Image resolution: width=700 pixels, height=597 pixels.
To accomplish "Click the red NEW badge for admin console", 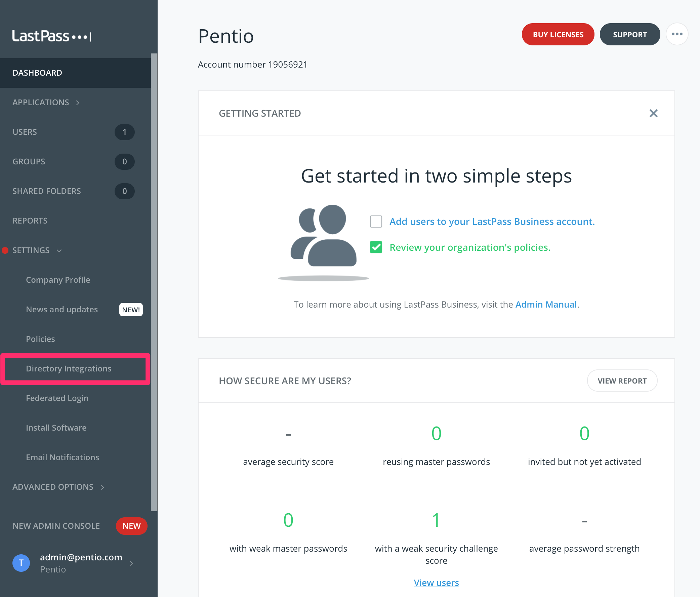I will [x=131, y=526].
